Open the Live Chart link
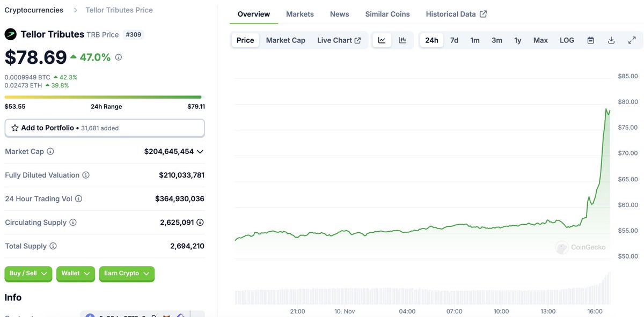This screenshot has height=317, width=644. (339, 40)
